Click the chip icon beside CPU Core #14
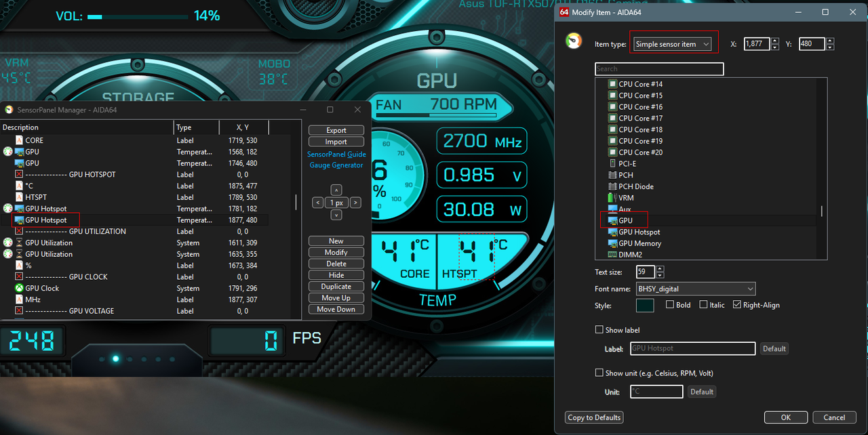 click(x=612, y=84)
